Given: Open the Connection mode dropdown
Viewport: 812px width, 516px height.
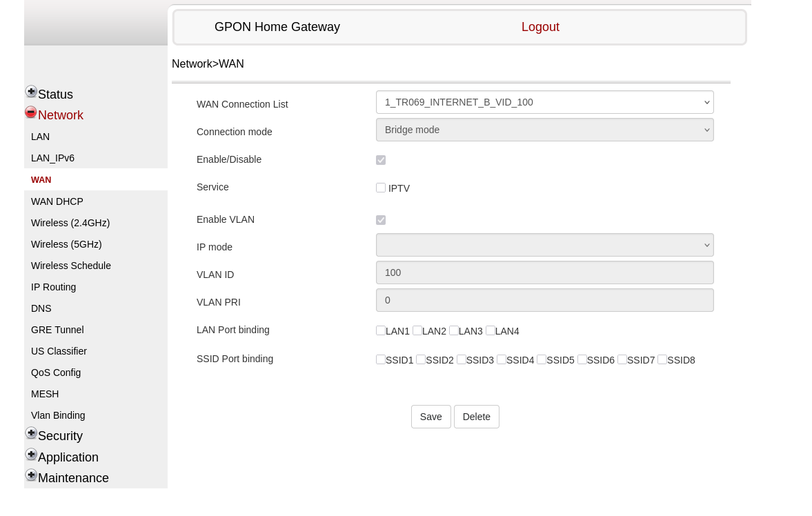Looking at the screenshot, I should click(x=544, y=130).
